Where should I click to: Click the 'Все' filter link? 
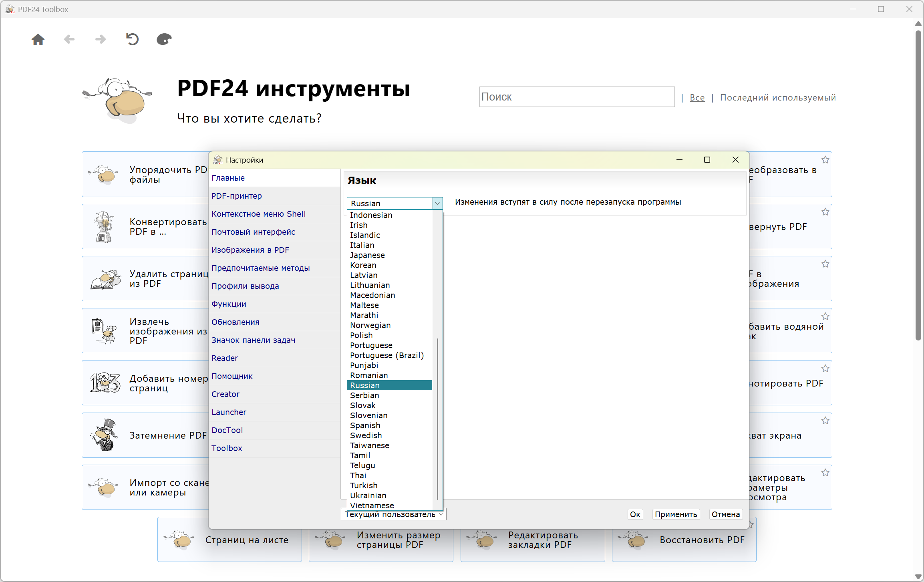coord(697,97)
